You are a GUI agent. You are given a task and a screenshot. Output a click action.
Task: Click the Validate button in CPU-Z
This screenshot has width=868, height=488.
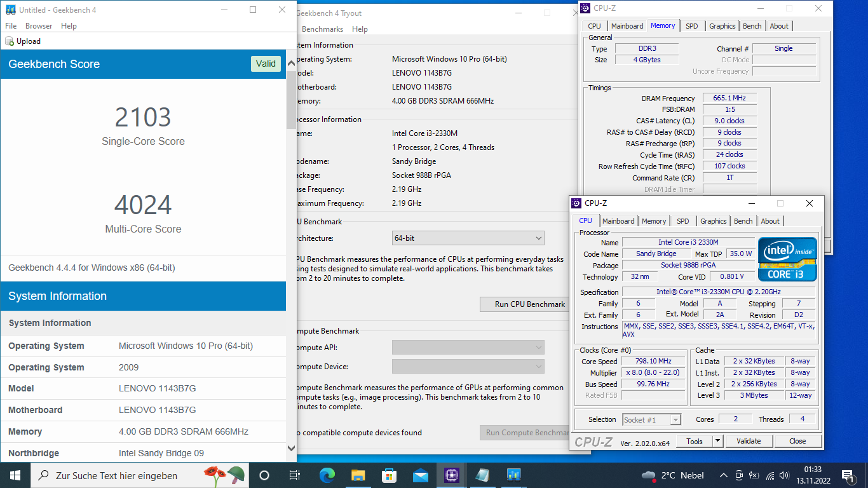coord(749,441)
